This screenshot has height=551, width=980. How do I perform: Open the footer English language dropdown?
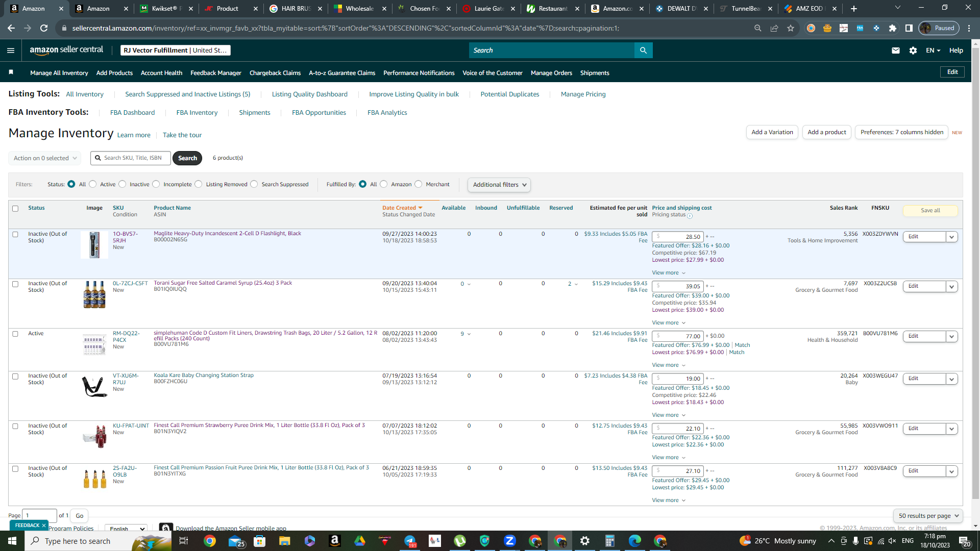[126, 529]
